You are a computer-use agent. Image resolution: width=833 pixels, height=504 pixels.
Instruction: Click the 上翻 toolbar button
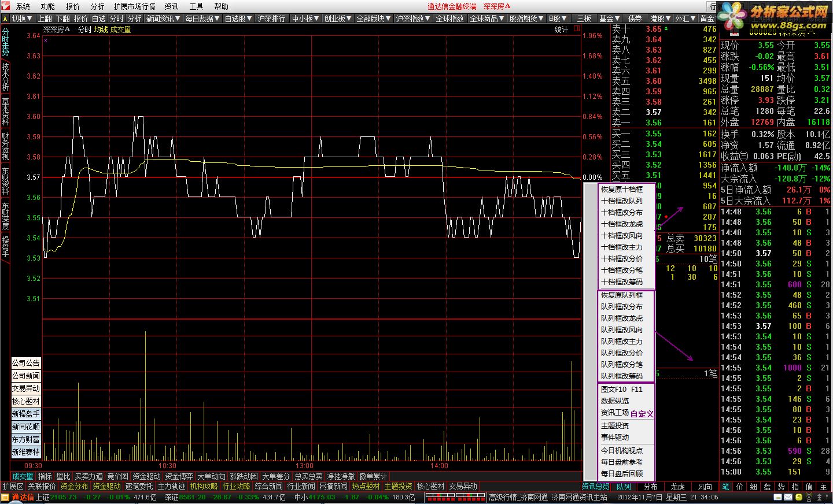tap(45, 18)
